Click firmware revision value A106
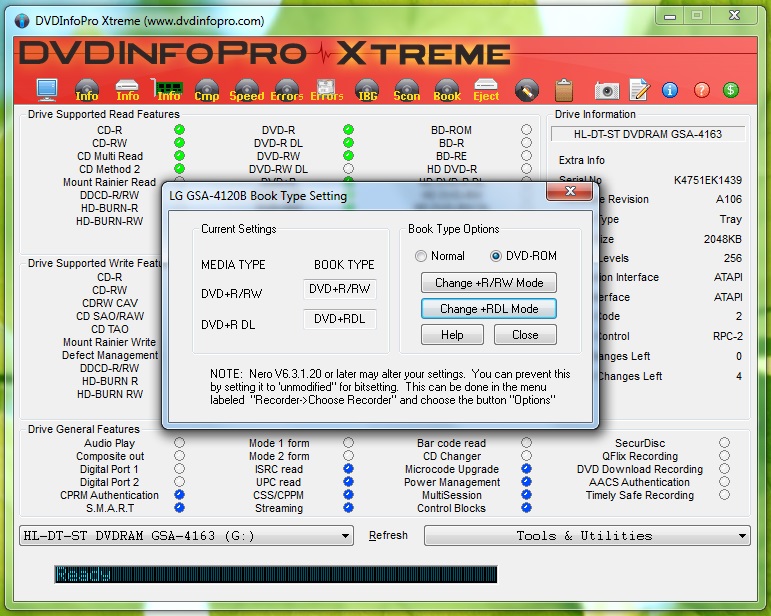The height and width of the screenshot is (616, 771). click(729, 199)
